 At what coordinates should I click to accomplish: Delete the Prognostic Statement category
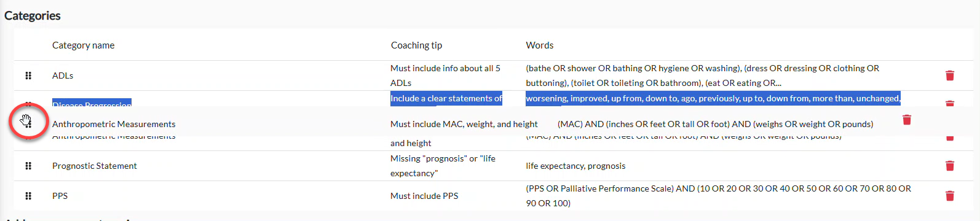tap(950, 166)
